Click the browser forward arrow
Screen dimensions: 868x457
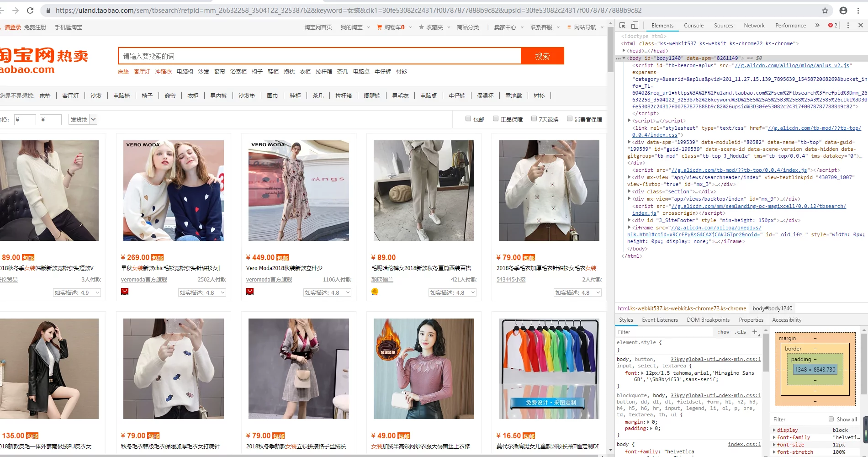coord(16,10)
